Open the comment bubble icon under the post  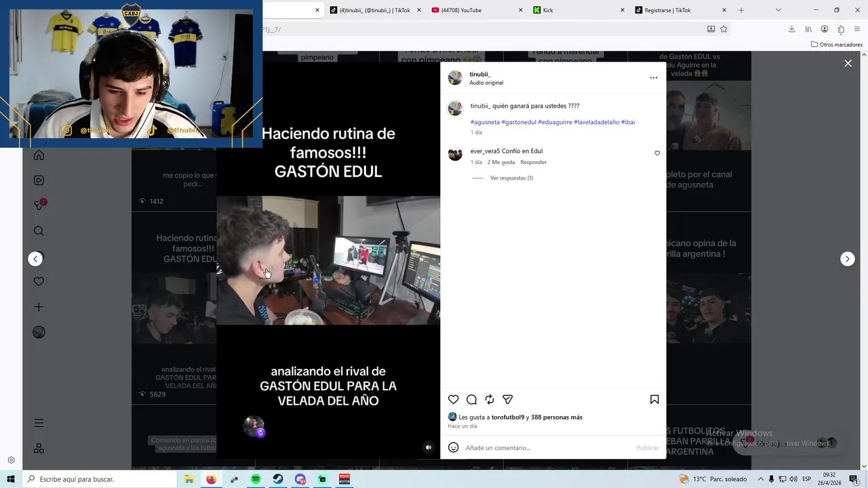pos(472,400)
